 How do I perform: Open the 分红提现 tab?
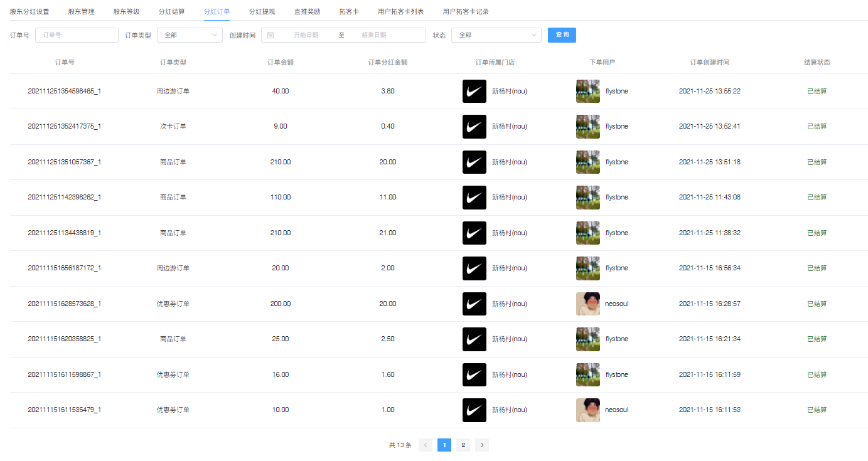[x=262, y=11]
